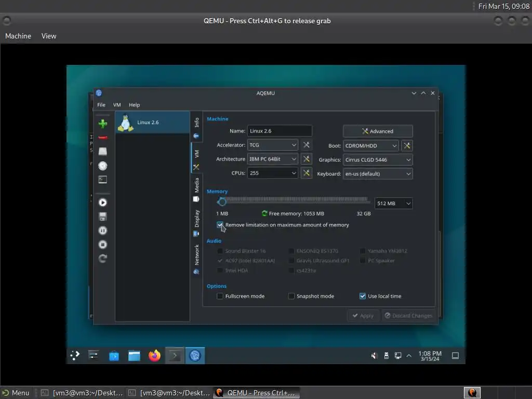Expand the Accelerator TCG dropdown
The image size is (532, 399).
tap(273, 145)
